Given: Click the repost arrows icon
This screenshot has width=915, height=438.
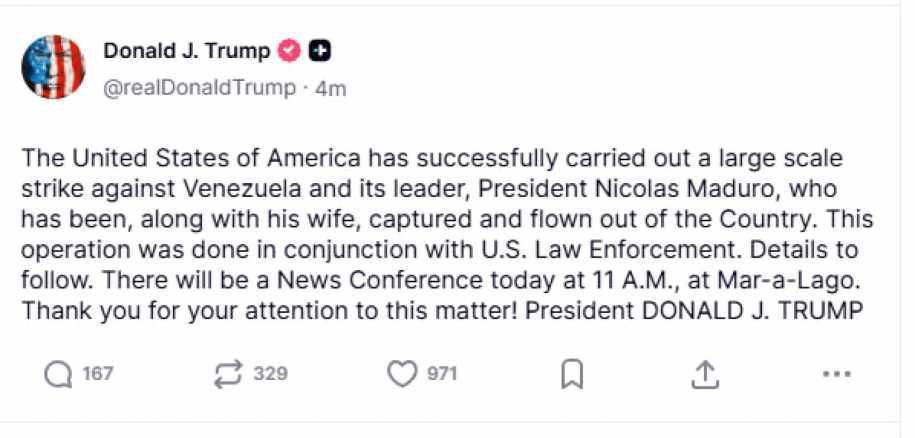Looking at the screenshot, I should [x=229, y=374].
